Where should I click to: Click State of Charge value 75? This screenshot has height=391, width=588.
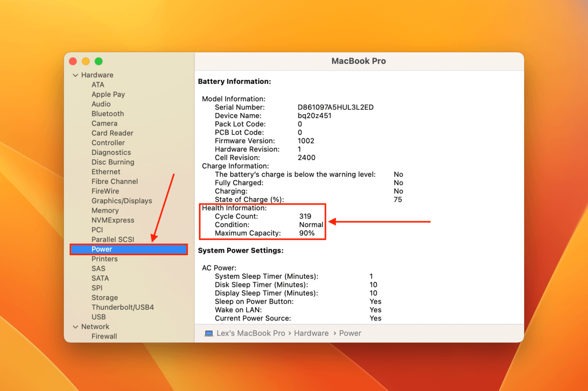coord(398,200)
